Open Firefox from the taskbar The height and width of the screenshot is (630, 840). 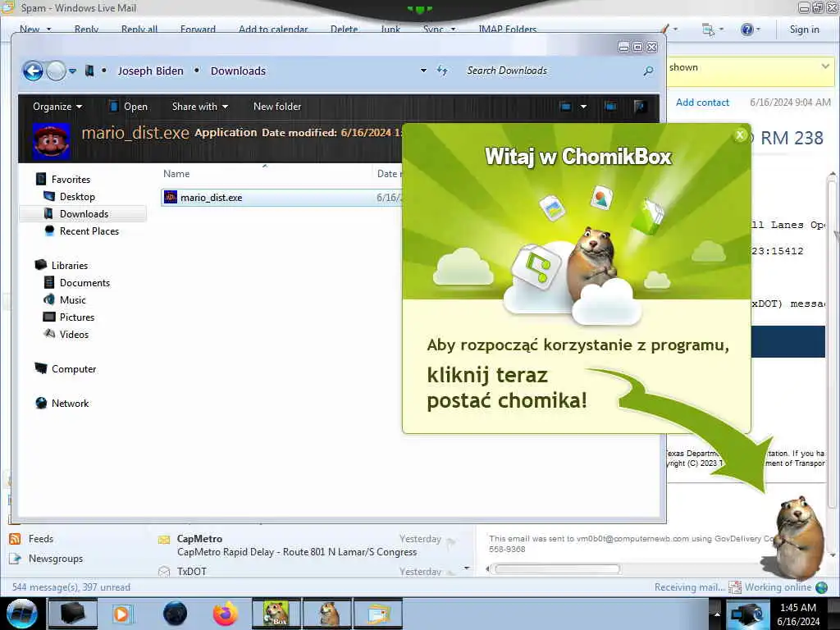tap(225, 614)
